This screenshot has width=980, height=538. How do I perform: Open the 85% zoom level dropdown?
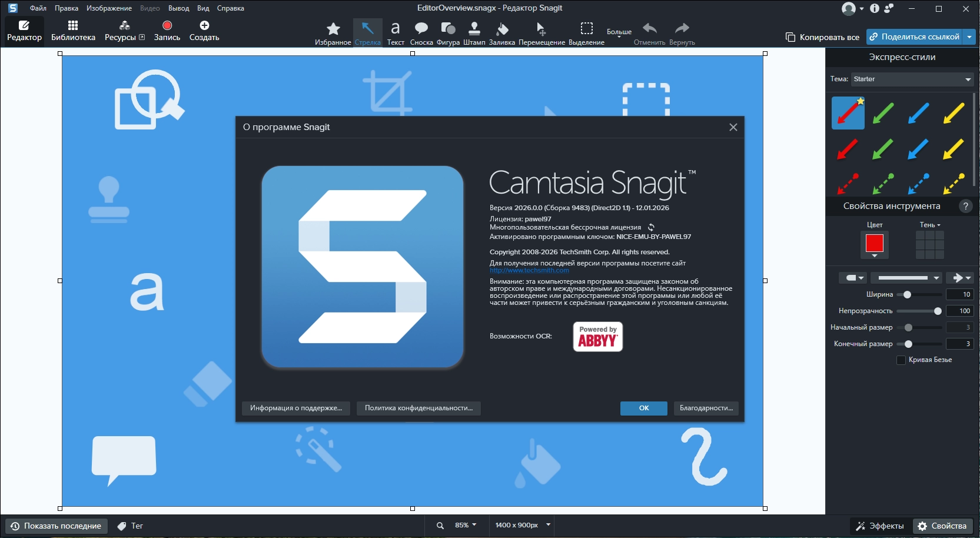point(466,525)
